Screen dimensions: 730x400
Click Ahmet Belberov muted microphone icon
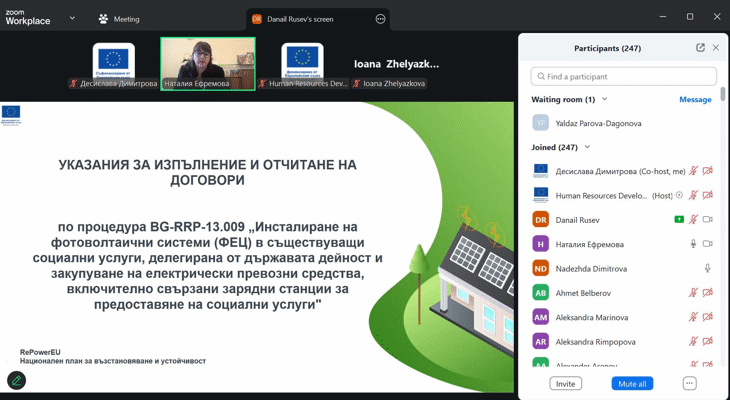point(693,292)
